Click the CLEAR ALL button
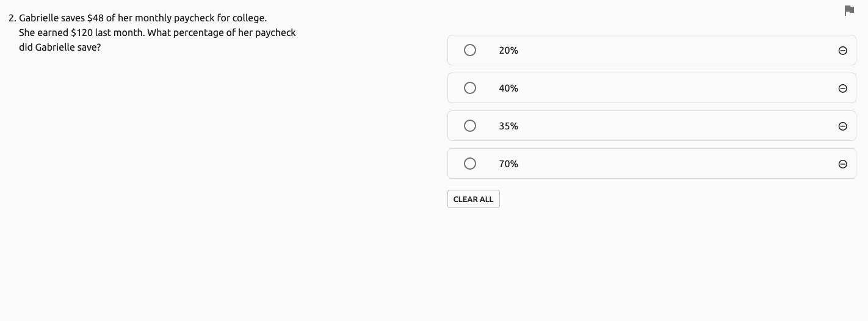This screenshot has width=868, height=321. 473,200
